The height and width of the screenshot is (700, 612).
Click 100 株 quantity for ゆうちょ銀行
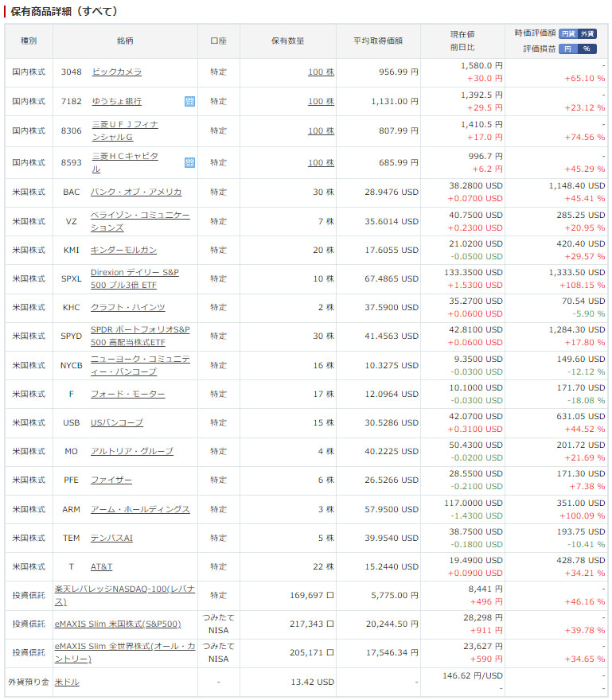[x=321, y=101]
